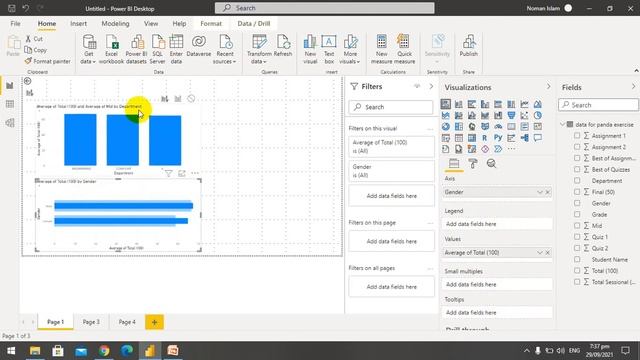Collapse the Fields pane

click(x=633, y=87)
